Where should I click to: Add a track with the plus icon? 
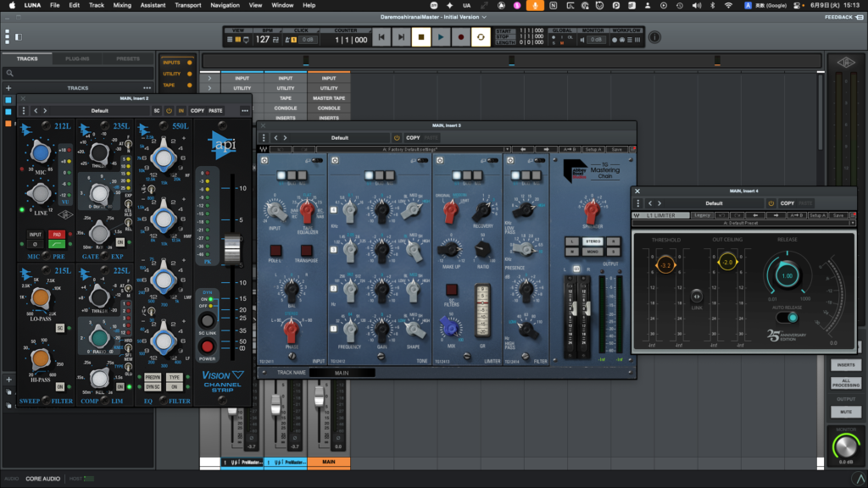[x=8, y=88]
